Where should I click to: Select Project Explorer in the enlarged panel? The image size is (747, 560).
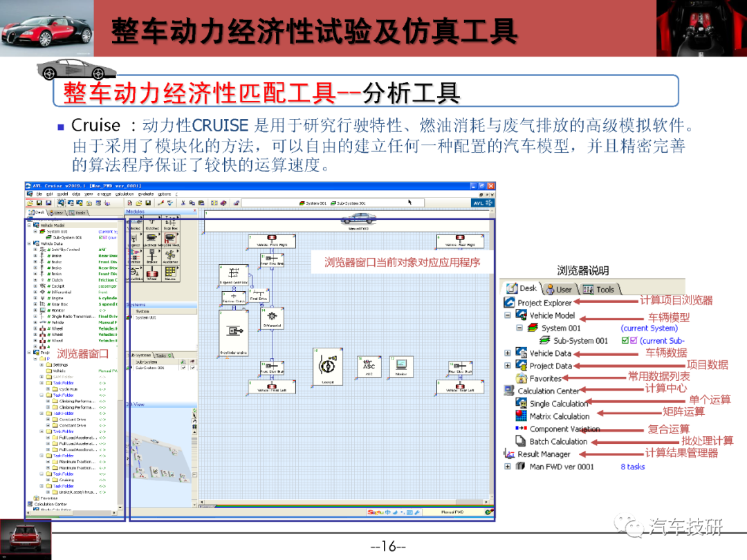click(544, 302)
